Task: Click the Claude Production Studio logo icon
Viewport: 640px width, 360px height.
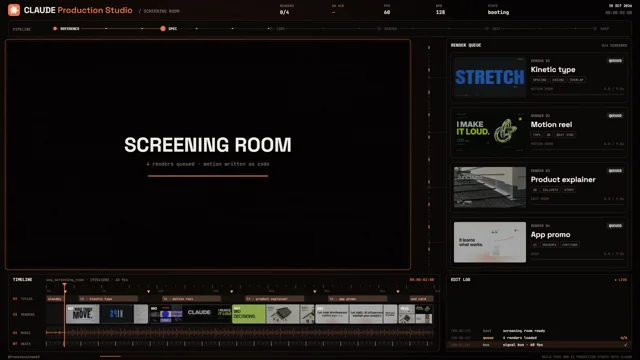Action: click(14, 10)
